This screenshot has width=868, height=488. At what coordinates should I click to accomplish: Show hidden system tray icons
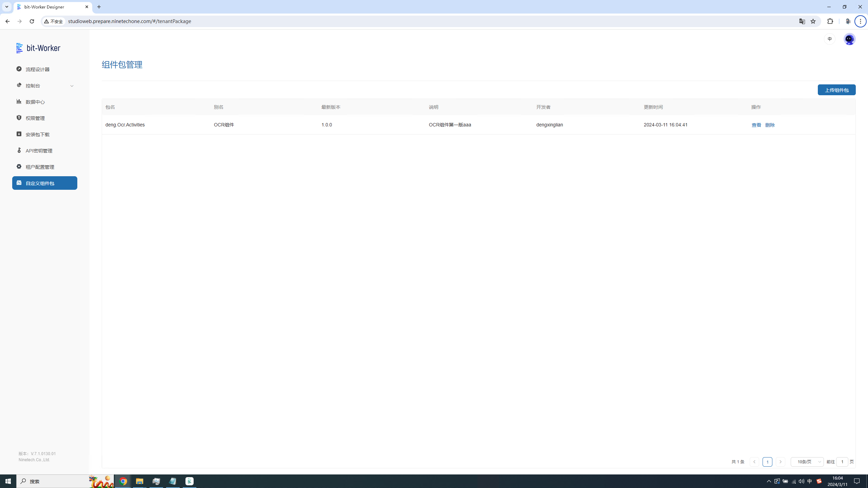pos(769,481)
